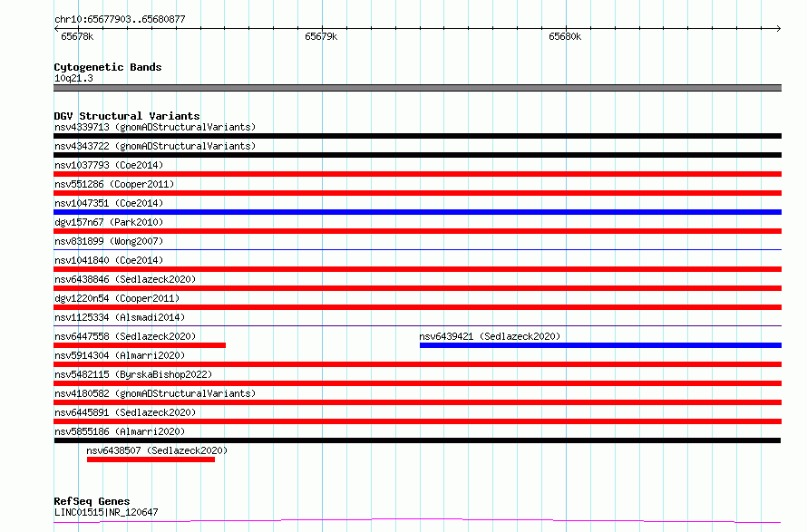Open the RefSeq Genes track title
The height and width of the screenshot is (532, 807).
click(92, 501)
